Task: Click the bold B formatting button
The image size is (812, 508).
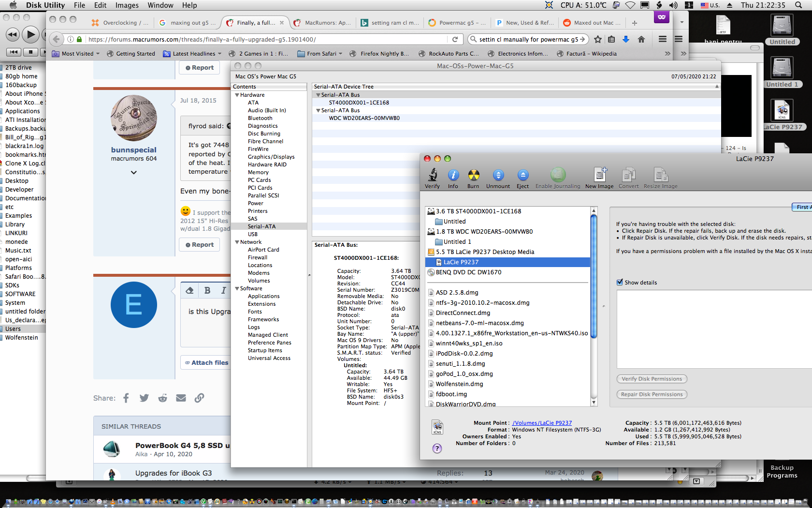Action: click(x=207, y=290)
